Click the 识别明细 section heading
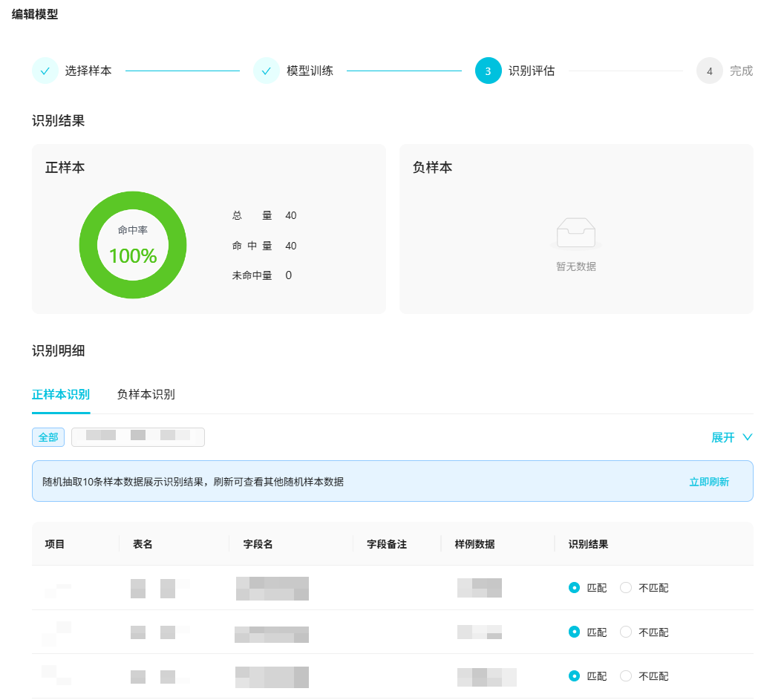Screen dimensions: 761x700 [x=58, y=350]
